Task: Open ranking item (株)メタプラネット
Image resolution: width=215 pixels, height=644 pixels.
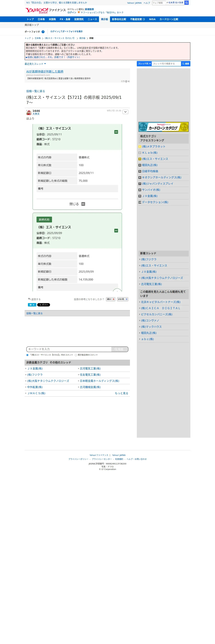Action: pos(154,146)
